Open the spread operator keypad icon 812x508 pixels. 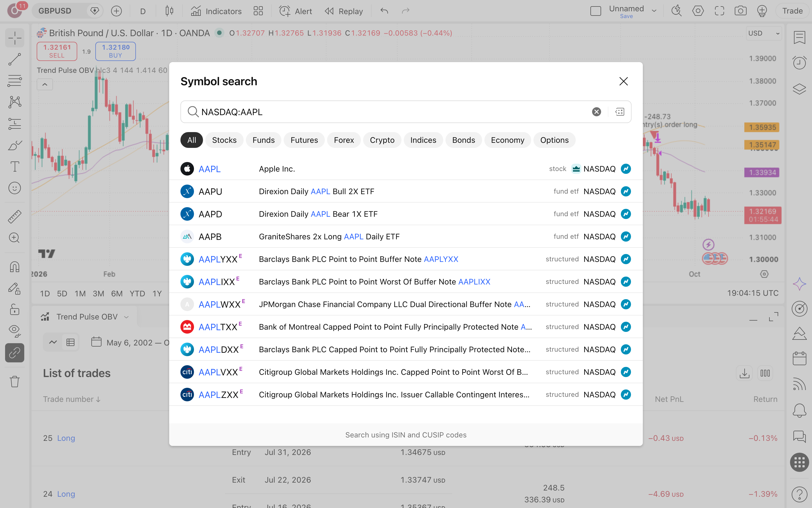click(620, 112)
